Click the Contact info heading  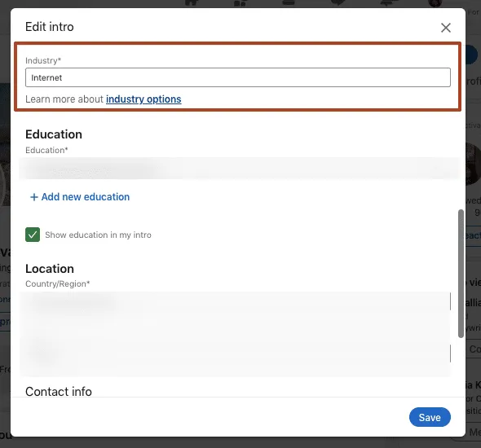(x=59, y=391)
